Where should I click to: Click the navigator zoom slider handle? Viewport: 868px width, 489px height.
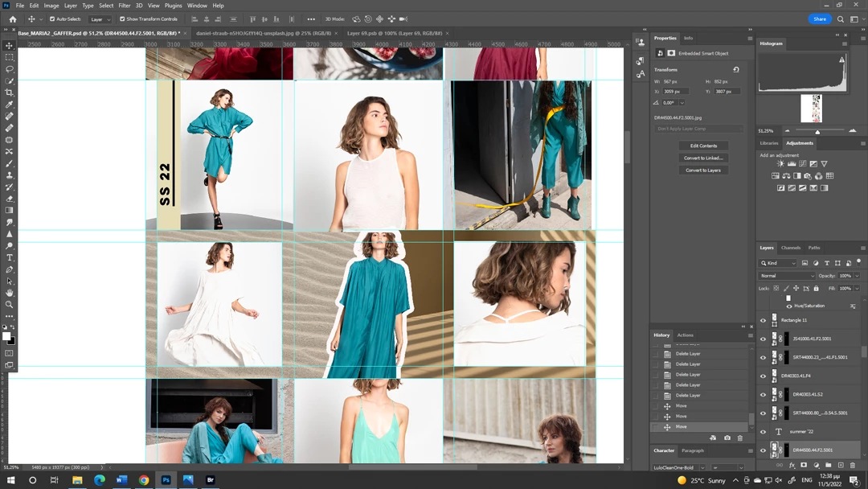817,132
